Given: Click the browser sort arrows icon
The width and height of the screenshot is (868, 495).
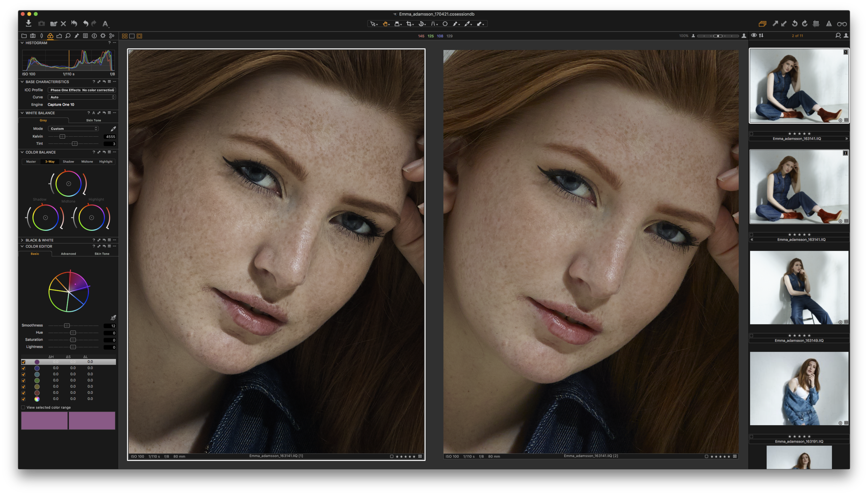Looking at the screenshot, I should click(x=761, y=35).
